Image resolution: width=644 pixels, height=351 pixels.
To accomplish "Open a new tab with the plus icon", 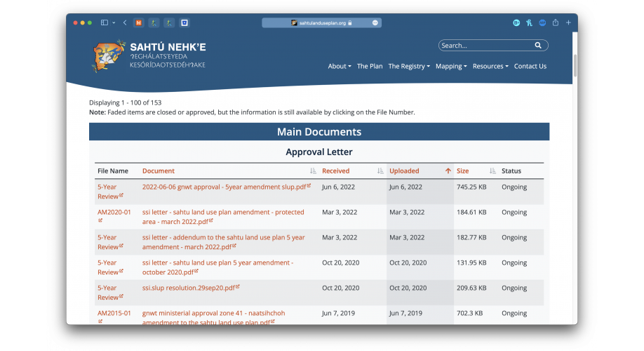I will tap(568, 22).
